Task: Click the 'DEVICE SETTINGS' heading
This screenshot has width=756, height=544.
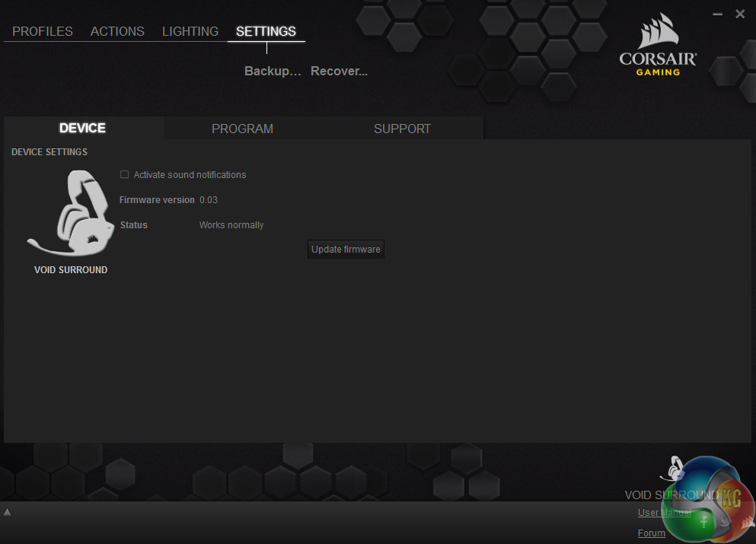Action: pyautogui.click(x=49, y=151)
